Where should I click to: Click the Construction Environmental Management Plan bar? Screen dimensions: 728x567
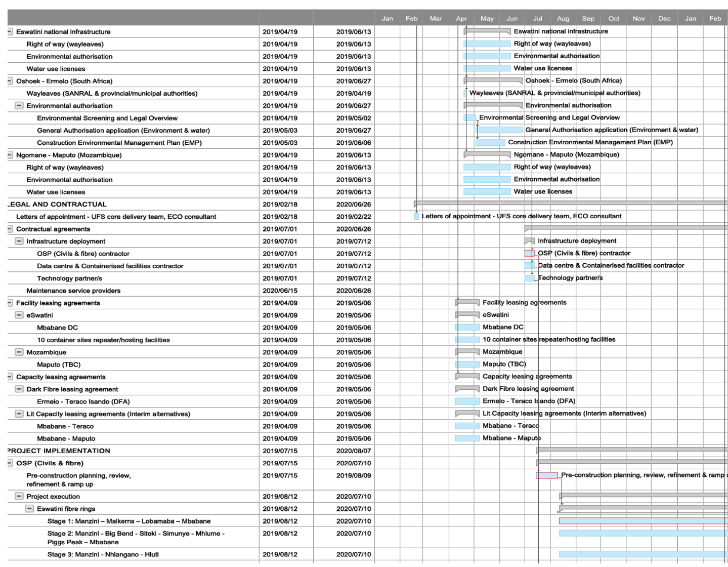point(490,143)
